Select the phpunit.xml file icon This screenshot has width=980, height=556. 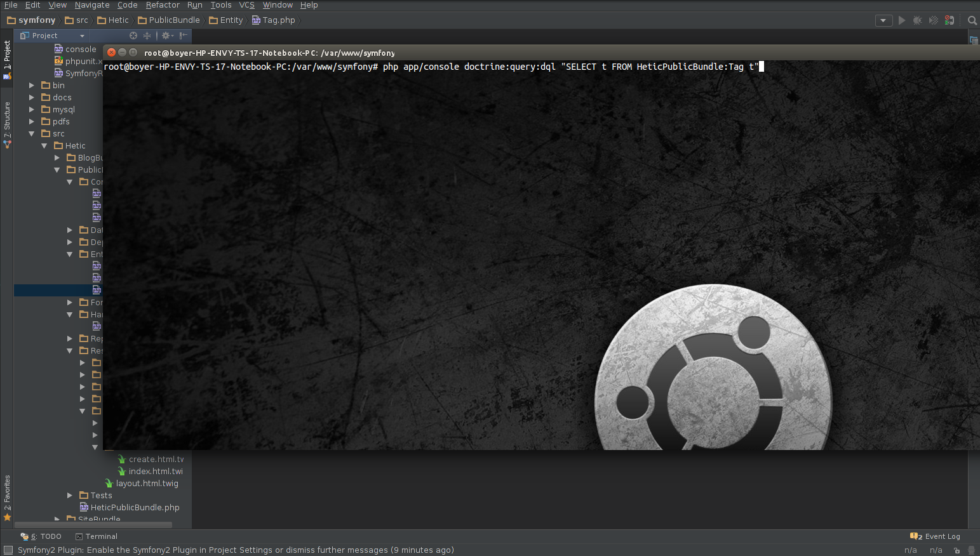(58, 61)
